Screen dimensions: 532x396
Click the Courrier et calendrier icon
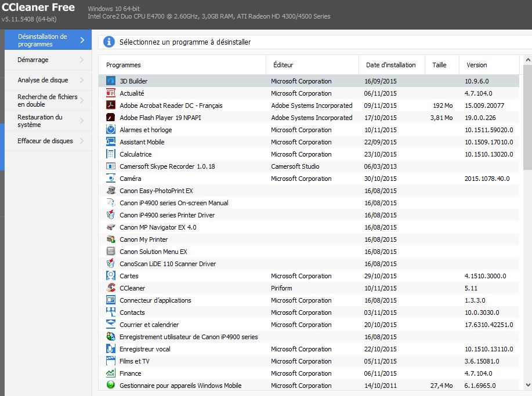click(111, 325)
